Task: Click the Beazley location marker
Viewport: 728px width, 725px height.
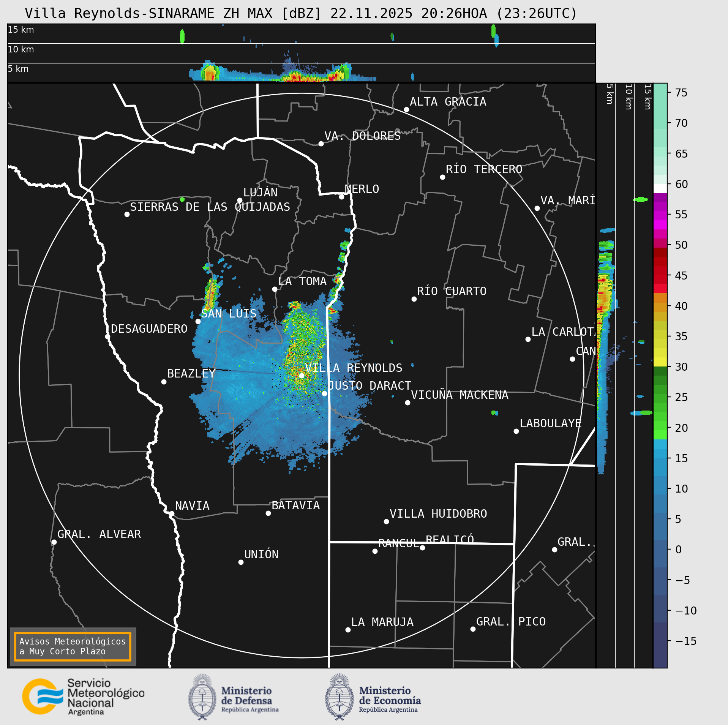Action: click(x=164, y=382)
